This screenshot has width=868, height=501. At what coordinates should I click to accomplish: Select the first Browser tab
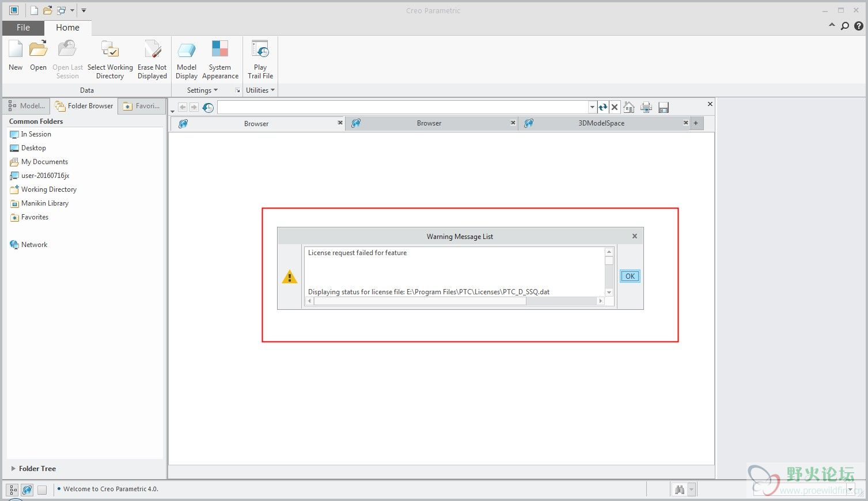pyautogui.click(x=256, y=123)
